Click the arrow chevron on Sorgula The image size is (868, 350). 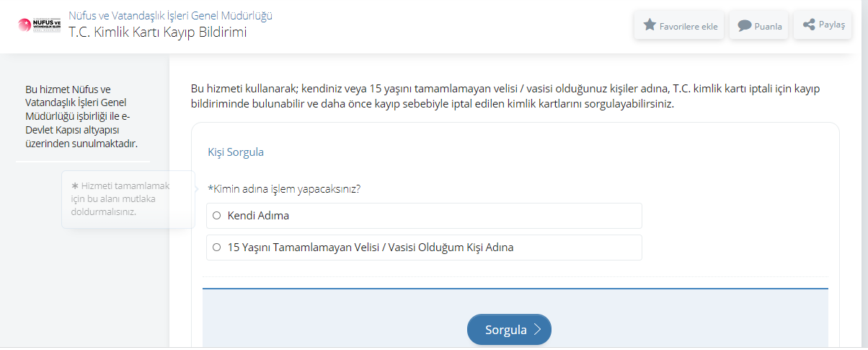(537, 330)
